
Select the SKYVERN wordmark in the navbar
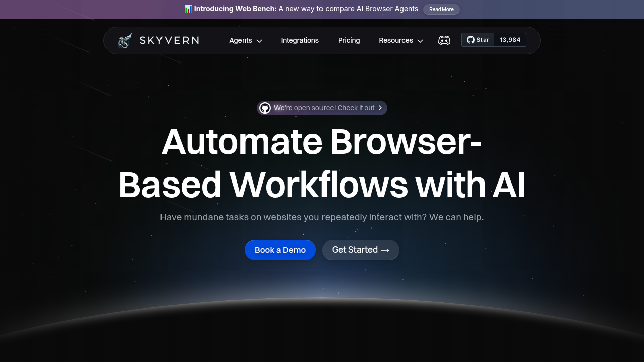click(169, 40)
